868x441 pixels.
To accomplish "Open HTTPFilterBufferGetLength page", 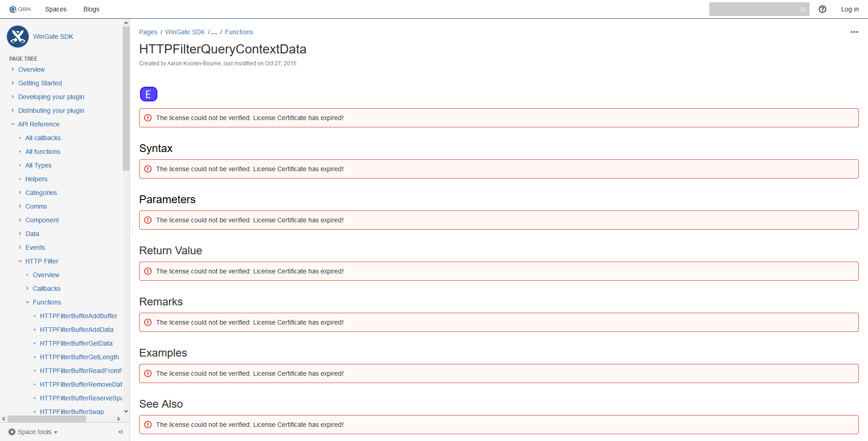I will pos(79,357).
